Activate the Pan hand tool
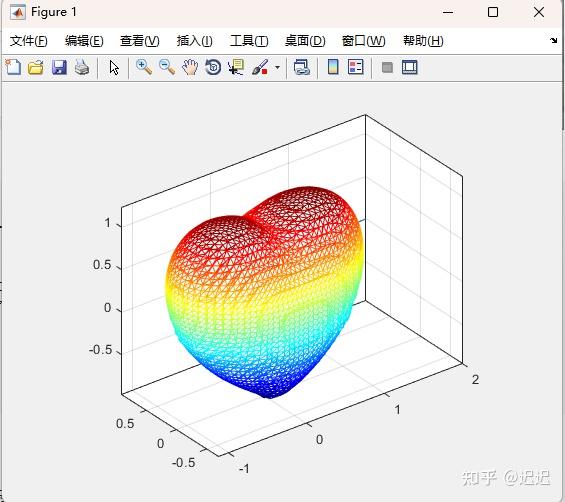The height and width of the screenshot is (502, 565). tap(190, 67)
